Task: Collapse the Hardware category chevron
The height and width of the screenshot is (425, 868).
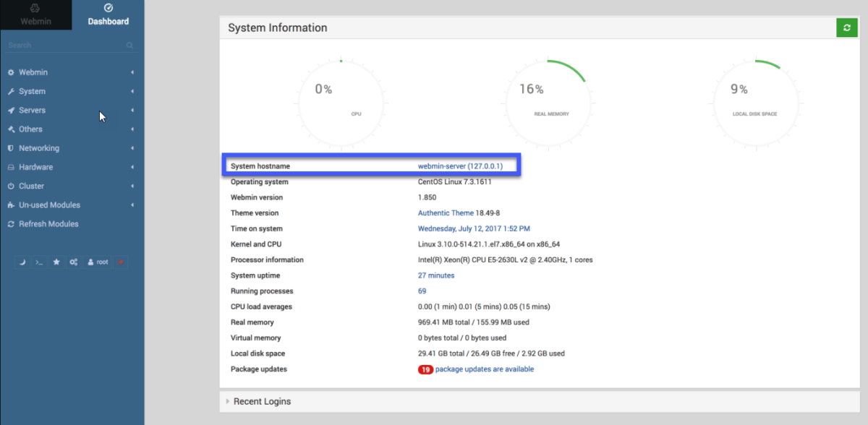Action: click(x=132, y=166)
